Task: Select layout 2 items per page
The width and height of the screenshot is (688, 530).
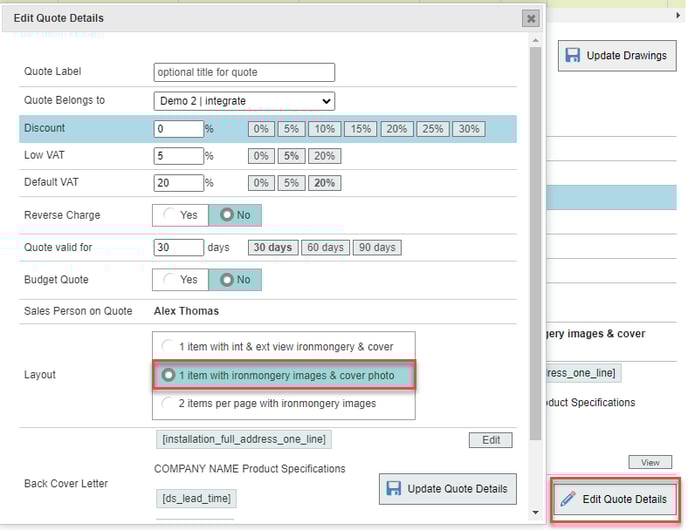Action: pos(169,403)
